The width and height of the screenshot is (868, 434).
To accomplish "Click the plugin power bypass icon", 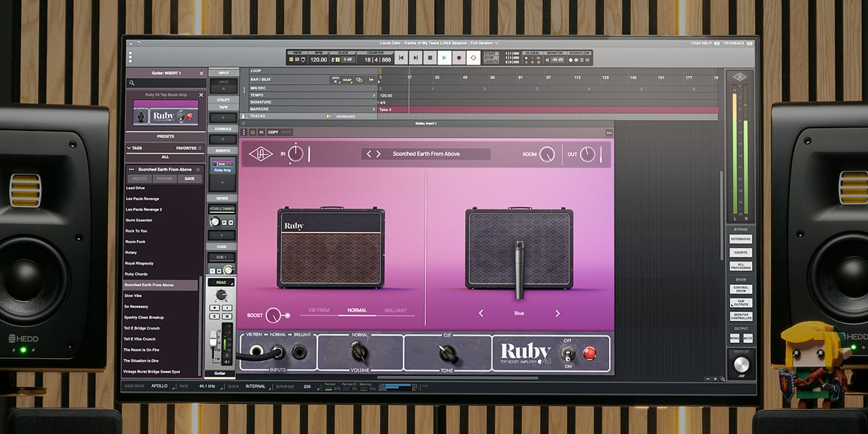I will (x=253, y=132).
